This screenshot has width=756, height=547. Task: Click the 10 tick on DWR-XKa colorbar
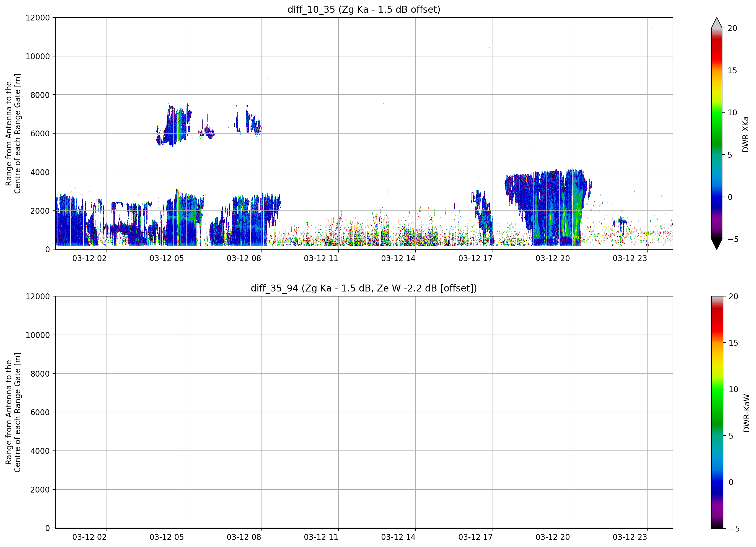[732, 113]
